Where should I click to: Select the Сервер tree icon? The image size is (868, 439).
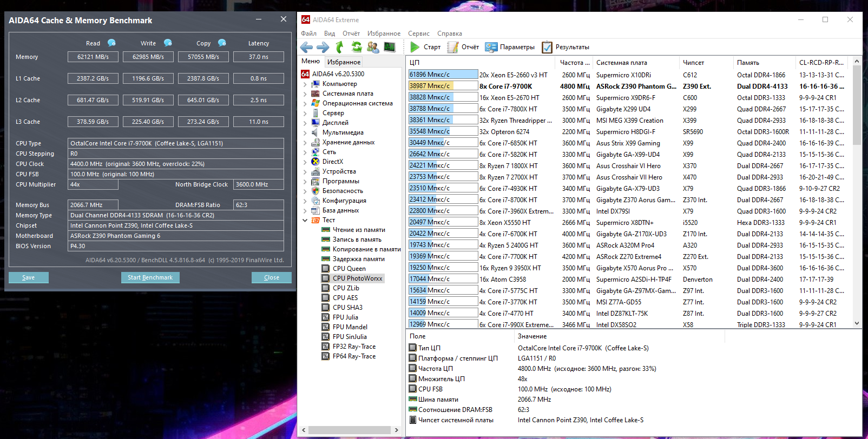tap(315, 113)
